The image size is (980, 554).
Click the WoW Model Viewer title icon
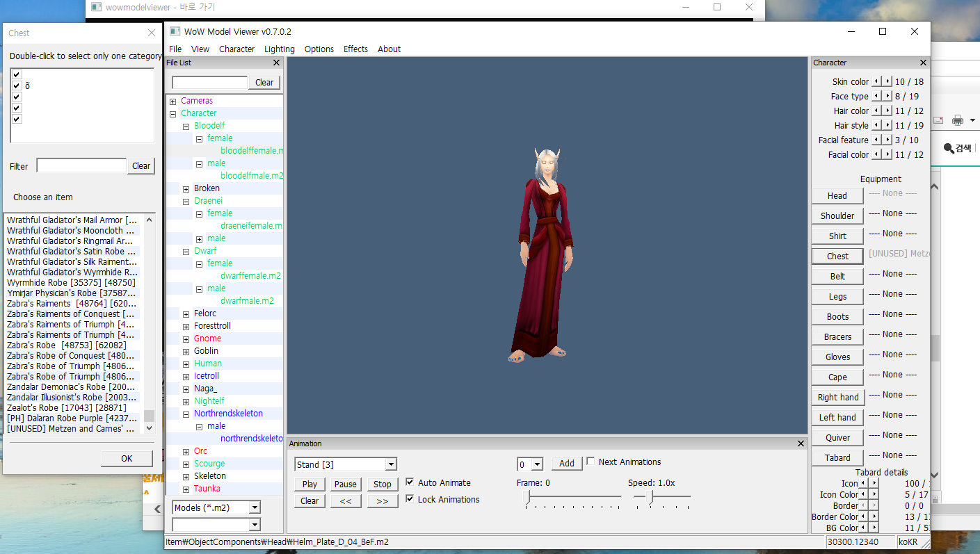pyautogui.click(x=175, y=31)
